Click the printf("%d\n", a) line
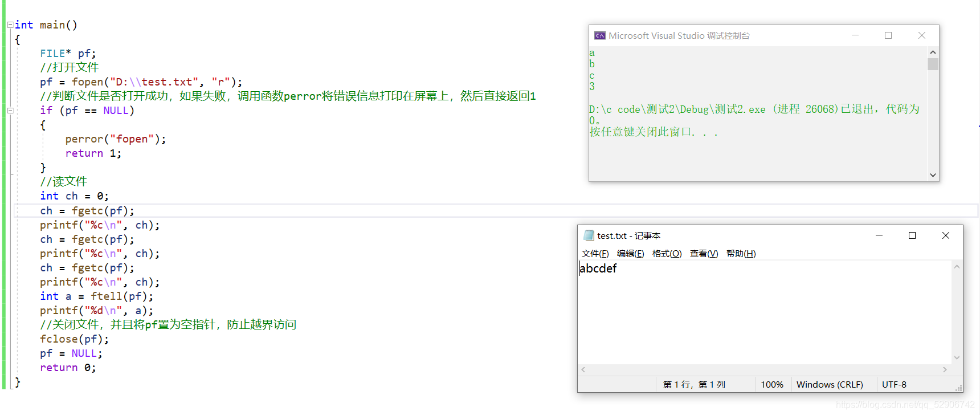Image resolution: width=980 pixels, height=415 pixels. 97,311
